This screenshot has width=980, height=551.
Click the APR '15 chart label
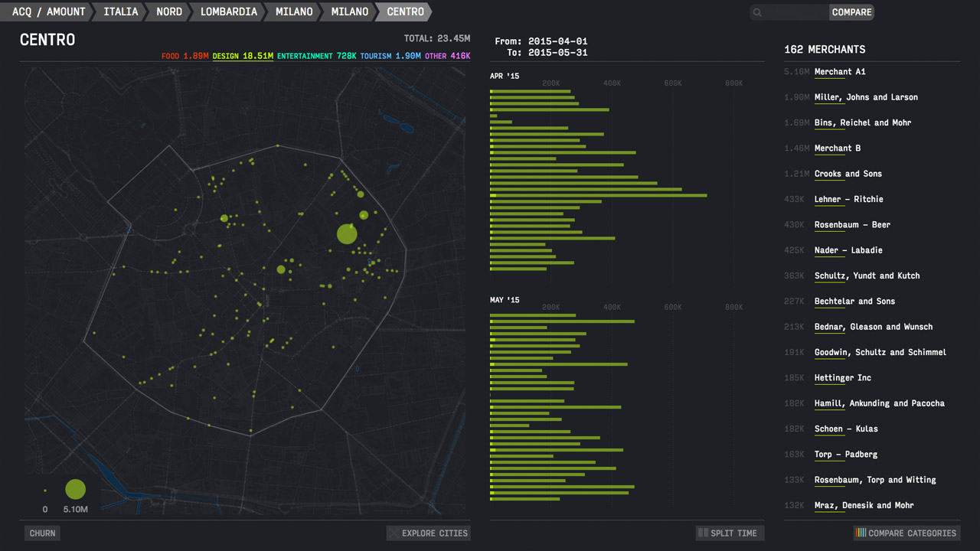click(x=505, y=76)
